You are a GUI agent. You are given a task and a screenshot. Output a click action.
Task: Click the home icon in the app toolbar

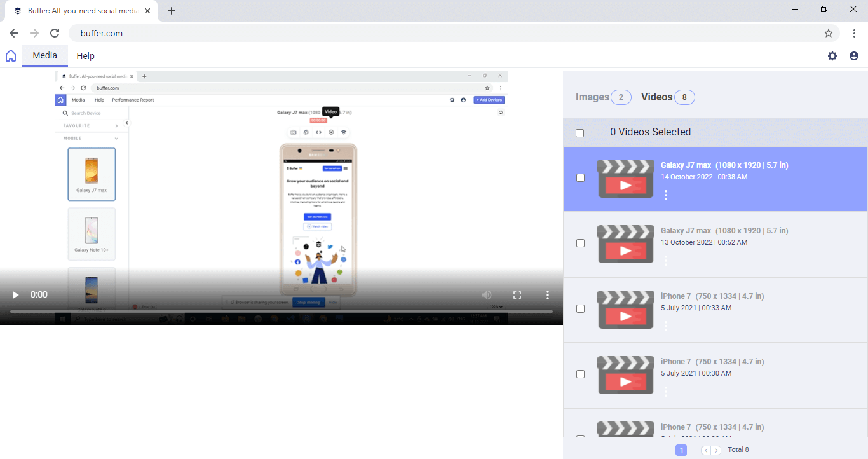tap(11, 56)
